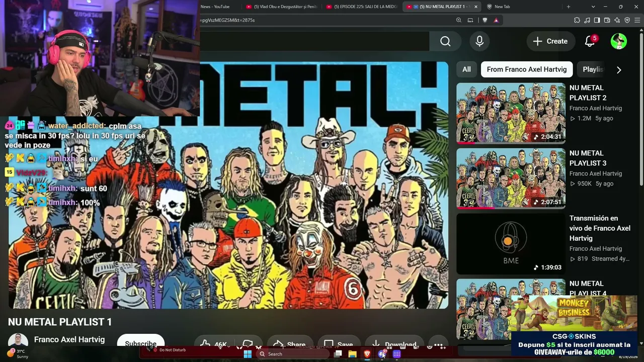Click the NU METAL video player

pyautogui.click(x=228, y=185)
